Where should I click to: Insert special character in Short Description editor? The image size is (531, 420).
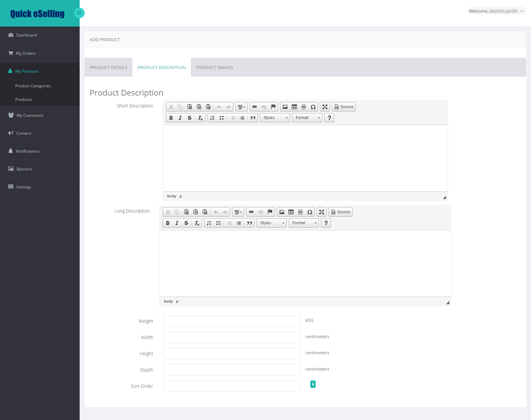tap(313, 107)
